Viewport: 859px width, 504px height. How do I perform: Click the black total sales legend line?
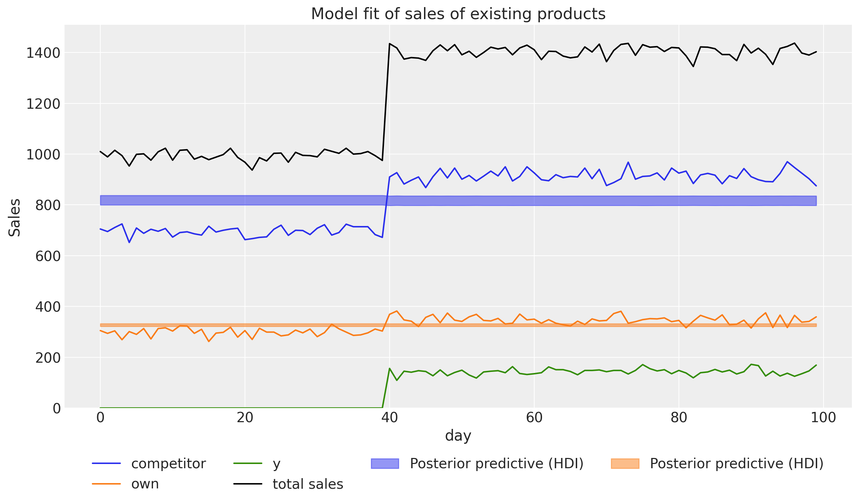[248, 484]
